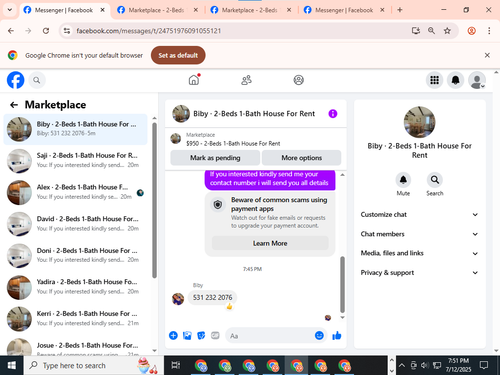This screenshot has height=375, width=500.
Task: Open a new Chrome tab
Action: tap(400, 10)
